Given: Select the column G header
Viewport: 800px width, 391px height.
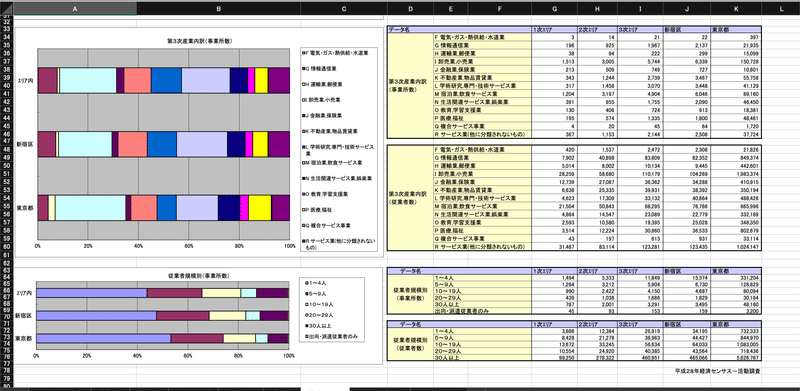Looking at the screenshot, I should (x=554, y=8).
